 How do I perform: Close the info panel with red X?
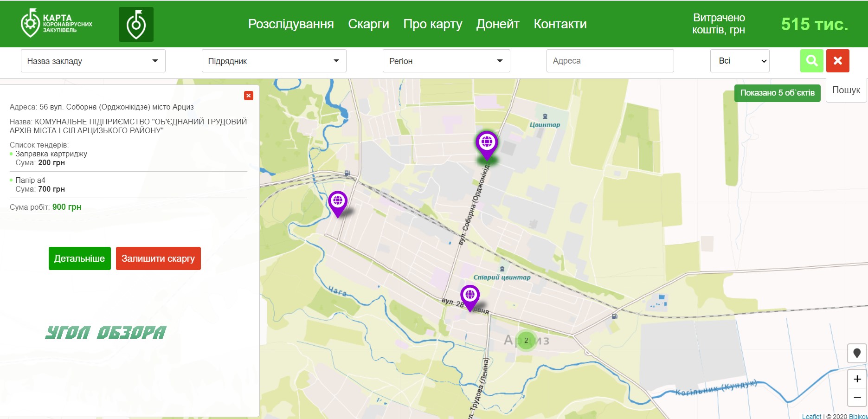[x=249, y=96]
